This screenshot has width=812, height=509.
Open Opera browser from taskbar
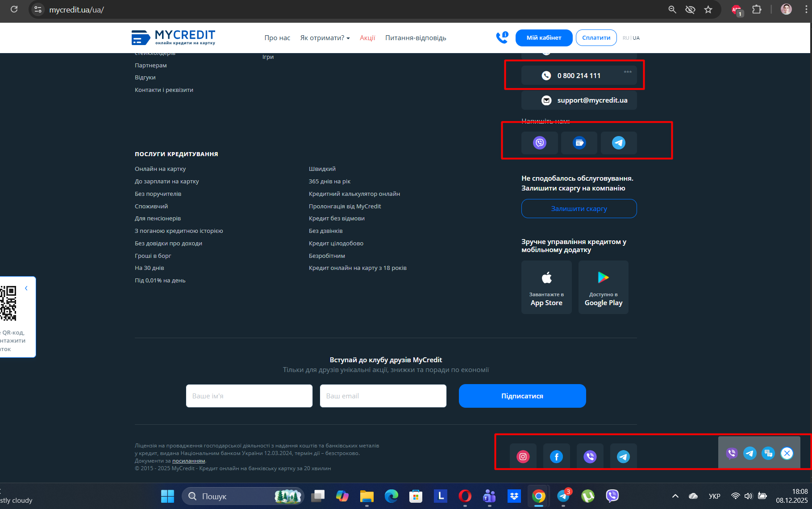click(465, 496)
